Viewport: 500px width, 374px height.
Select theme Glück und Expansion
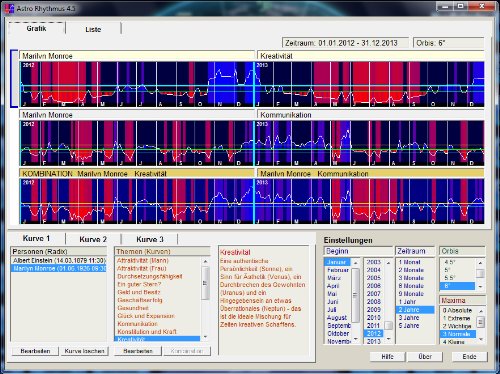pyautogui.click(x=146, y=316)
